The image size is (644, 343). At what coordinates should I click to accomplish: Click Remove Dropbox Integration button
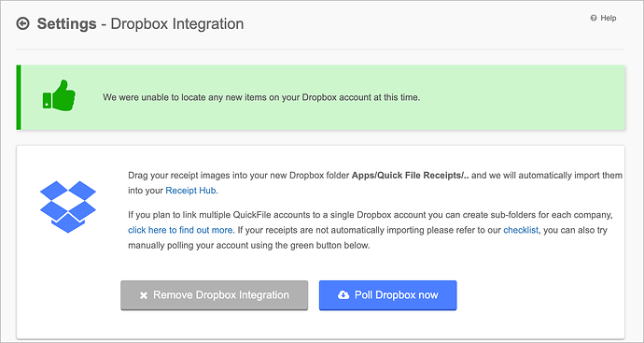point(214,295)
